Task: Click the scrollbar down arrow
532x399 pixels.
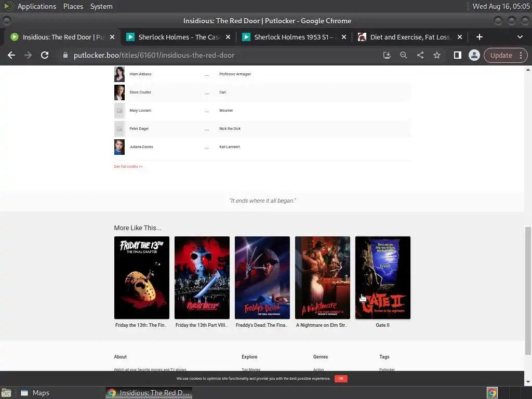Action: (x=528, y=382)
